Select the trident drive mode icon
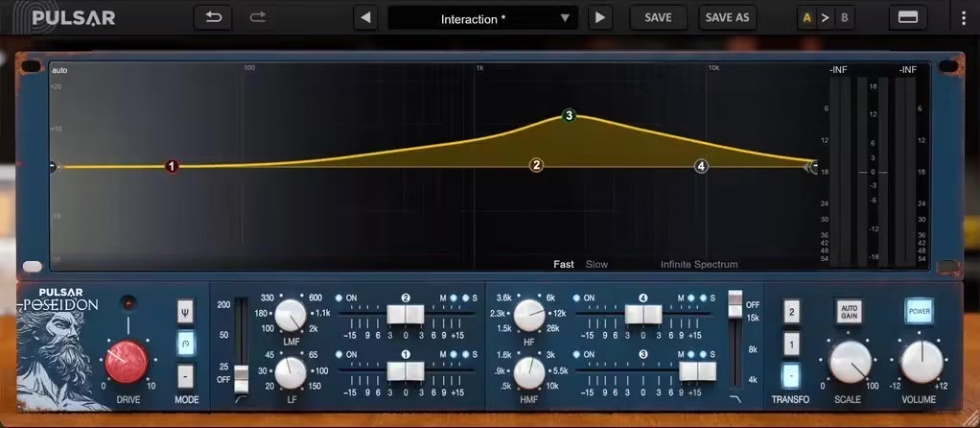Screen dimensions: 980x428 pyautogui.click(x=185, y=311)
